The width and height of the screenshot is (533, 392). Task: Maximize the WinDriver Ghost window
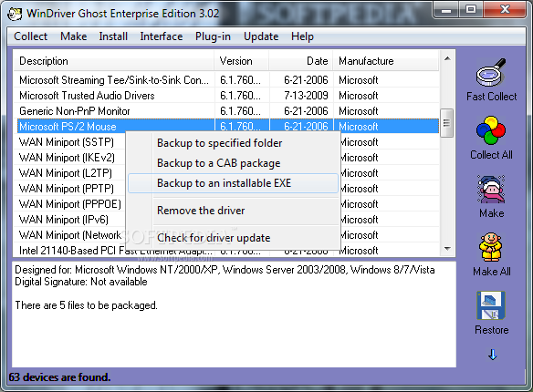[471, 9]
